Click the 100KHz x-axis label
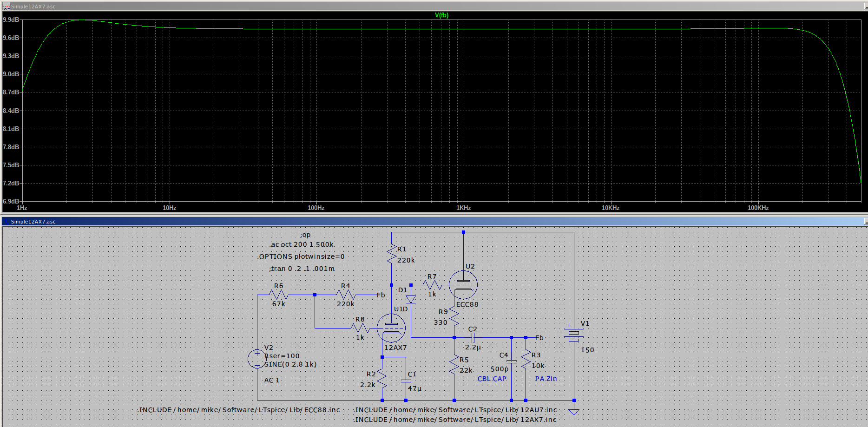868x427 pixels. click(758, 208)
